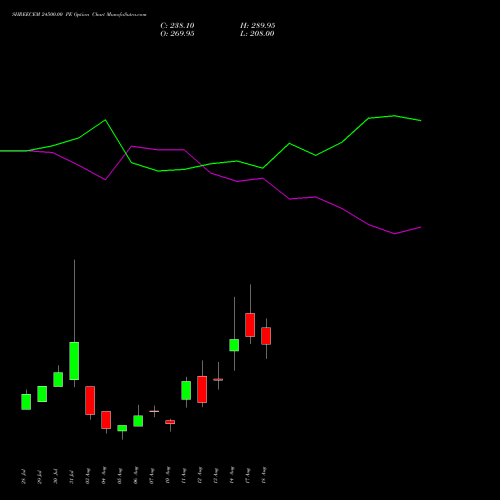The width and height of the screenshot is (500, 500).
Task: Click the 28 Jul date axis label
Action: [24, 477]
